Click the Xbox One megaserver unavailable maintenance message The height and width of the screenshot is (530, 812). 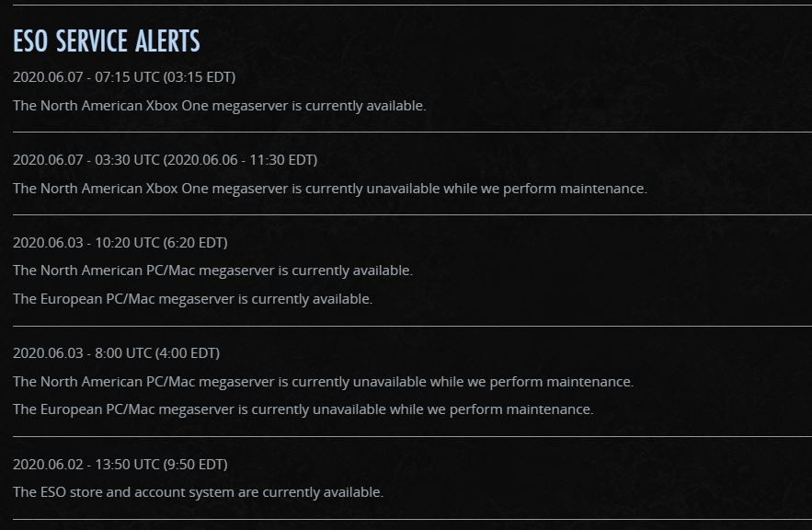pyautogui.click(x=330, y=189)
